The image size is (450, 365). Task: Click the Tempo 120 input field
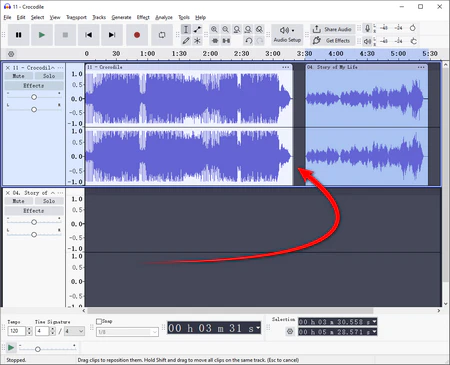click(17, 331)
